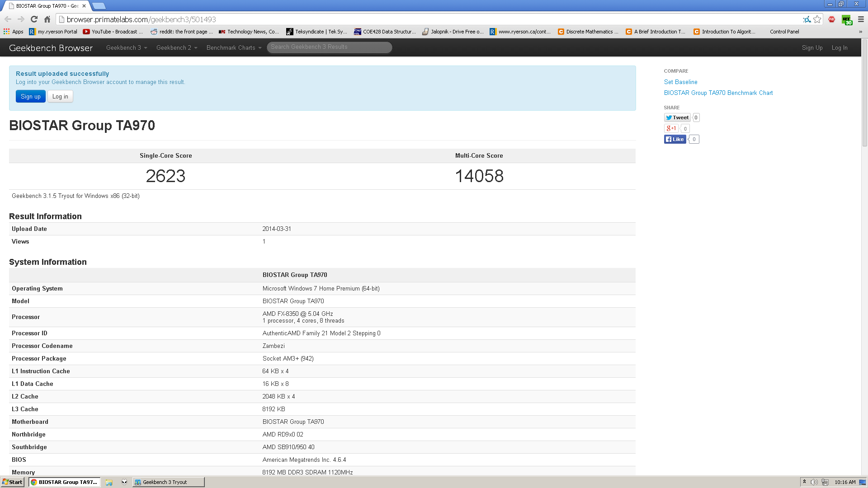This screenshot has width=868, height=488.
Task: Click the show desktop tray icon
Action: (863, 482)
